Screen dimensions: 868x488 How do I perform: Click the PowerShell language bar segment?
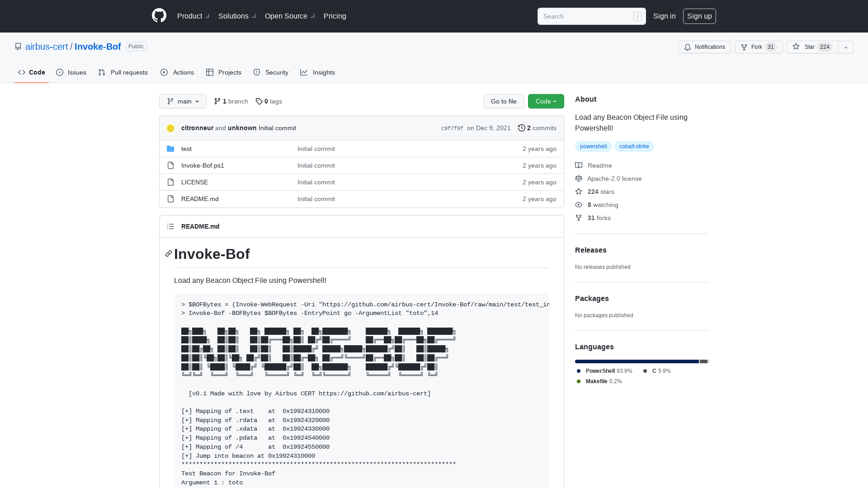pyautogui.click(x=637, y=361)
